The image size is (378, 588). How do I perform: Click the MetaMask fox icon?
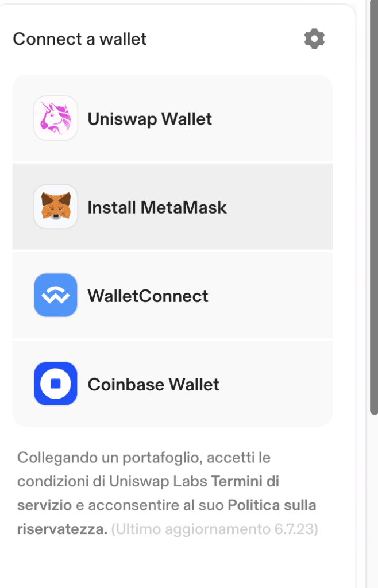pyautogui.click(x=55, y=207)
